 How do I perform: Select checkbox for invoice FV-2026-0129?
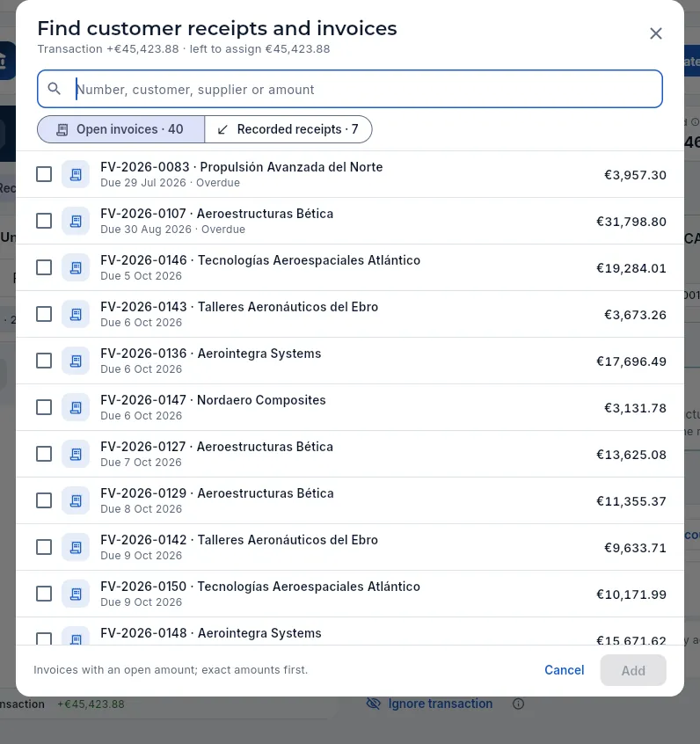[44, 500]
